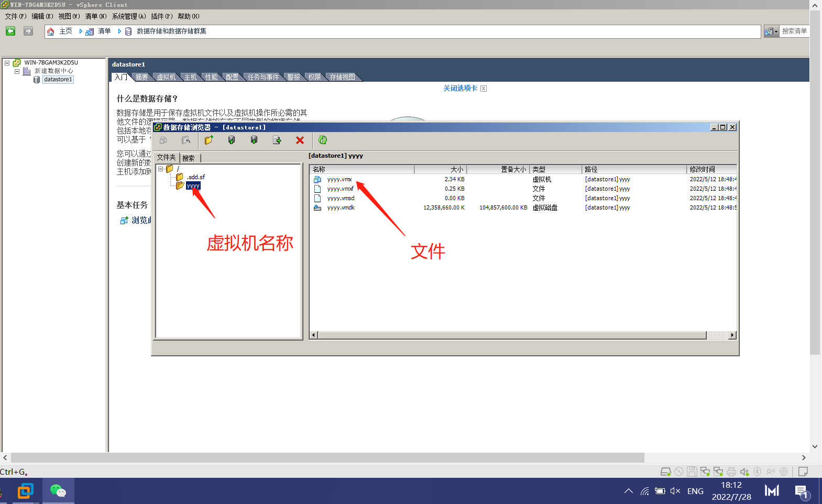
Task: Click the floppy disk icon in status bar
Action: coord(692,472)
